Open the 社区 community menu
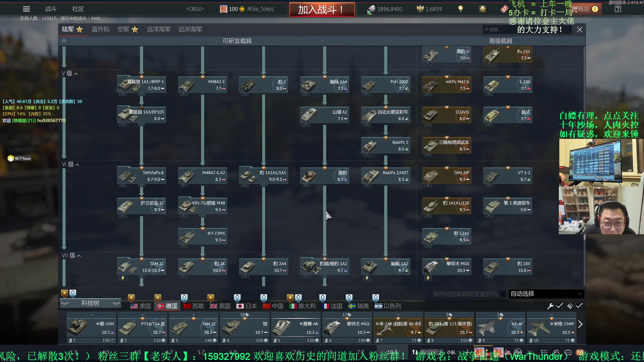Viewport: 644px width, 362px height. point(78,9)
